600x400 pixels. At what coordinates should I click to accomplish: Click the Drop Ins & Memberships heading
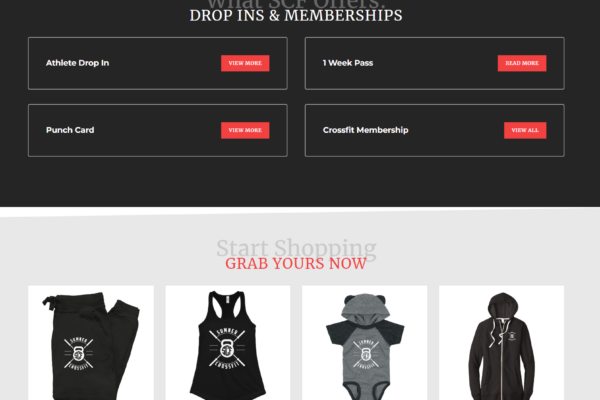tap(296, 16)
